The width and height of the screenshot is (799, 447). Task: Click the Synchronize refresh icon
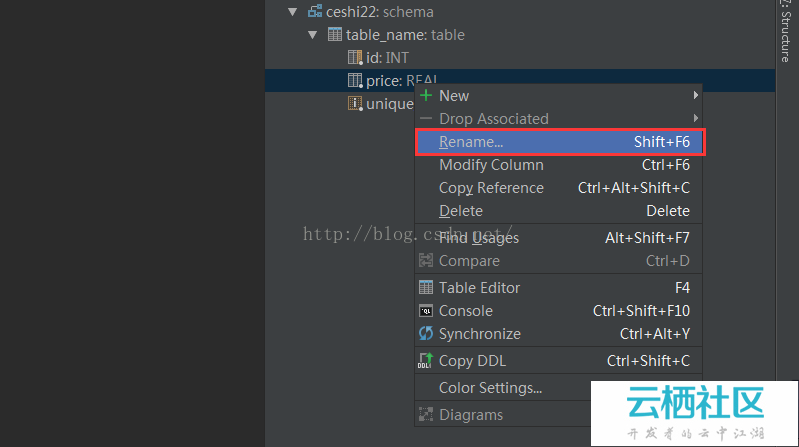[x=426, y=333]
